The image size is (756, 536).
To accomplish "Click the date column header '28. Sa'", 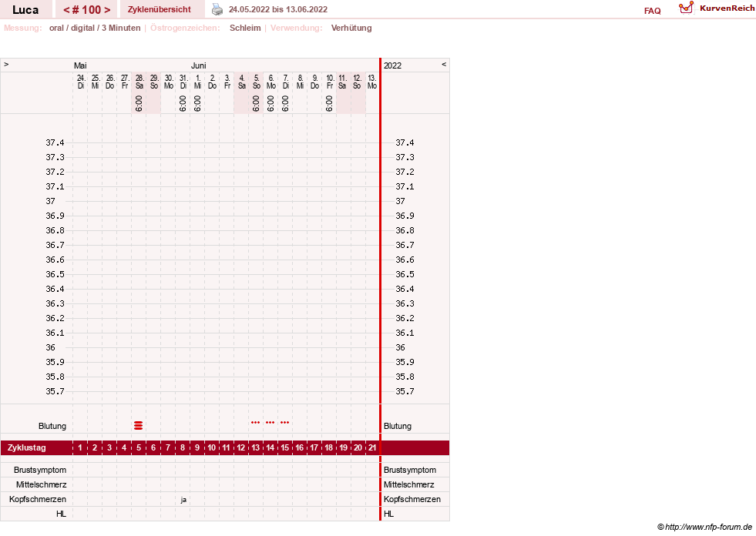I will [x=139, y=82].
